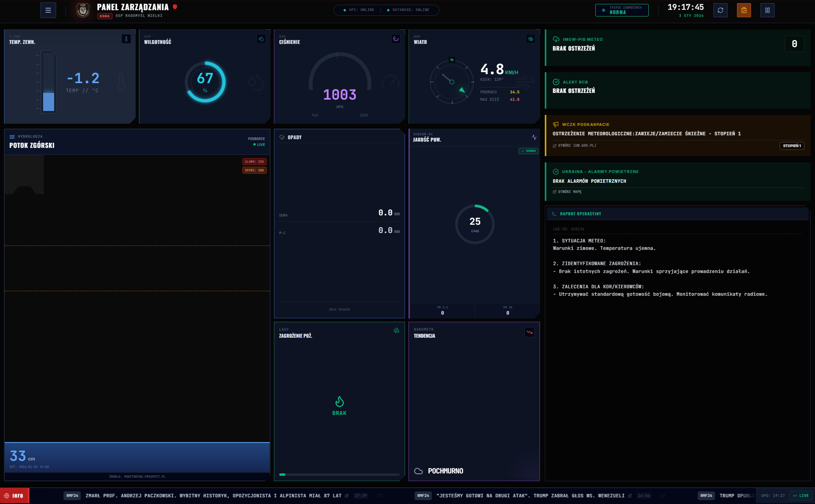Viewport: 815px width, 504px height.
Task: Click the IMGW warning count 0 box
Action: [x=794, y=44]
